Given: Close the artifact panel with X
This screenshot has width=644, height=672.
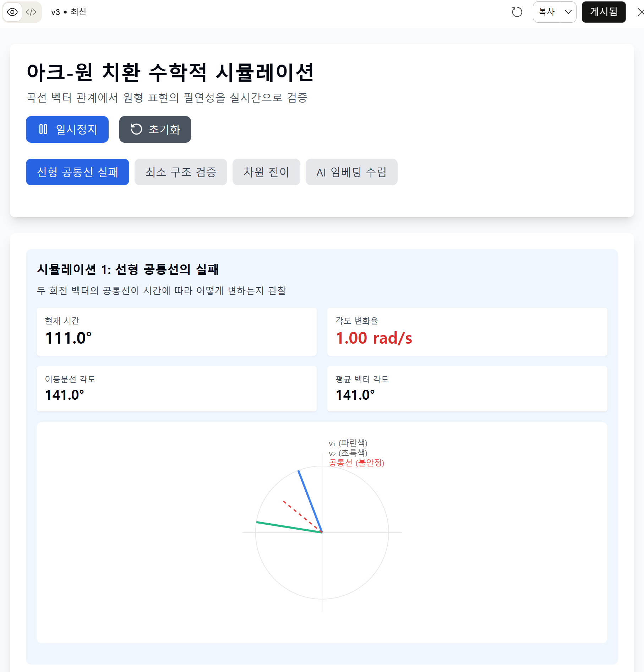Looking at the screenshot, I should tap(640, 12).
